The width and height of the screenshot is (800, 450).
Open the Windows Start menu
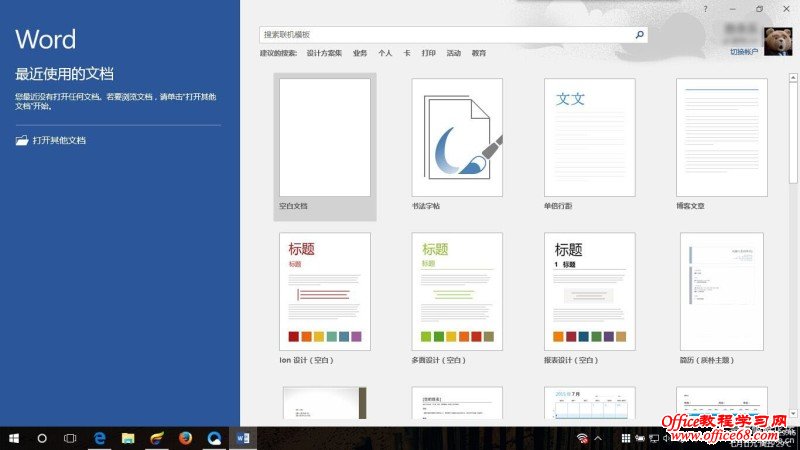point(14,438)
